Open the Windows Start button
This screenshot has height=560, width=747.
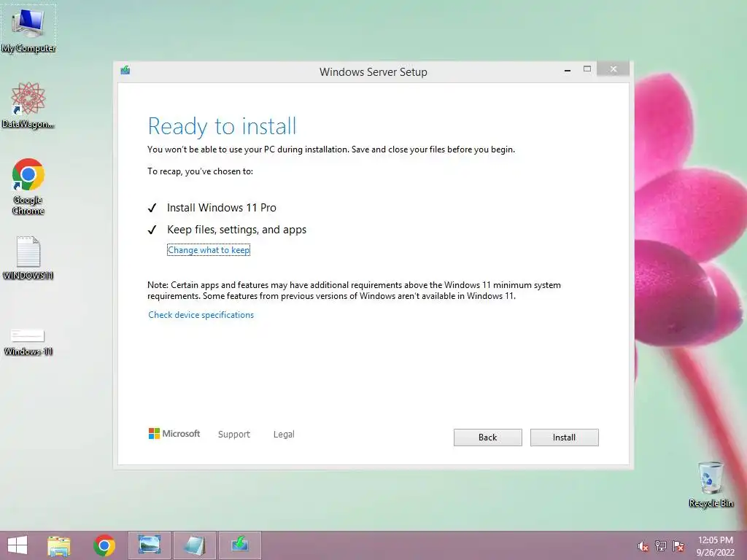pos(18,545)
